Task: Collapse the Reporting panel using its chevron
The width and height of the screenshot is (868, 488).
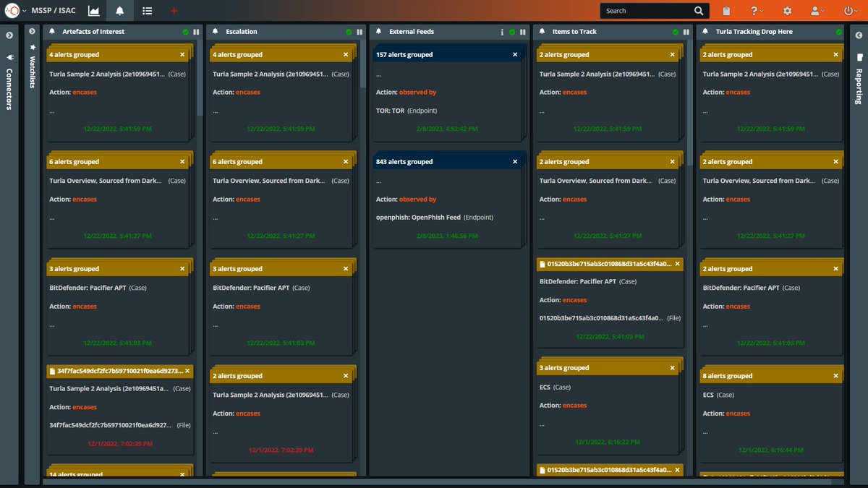Action: (x=859, y=34)
